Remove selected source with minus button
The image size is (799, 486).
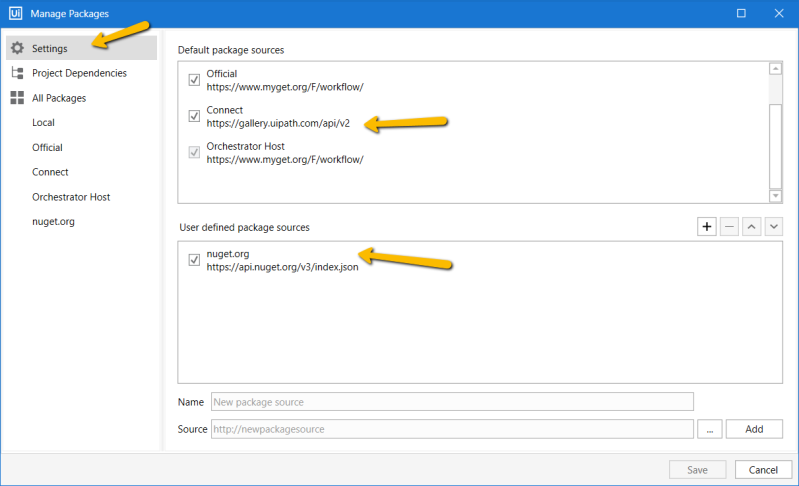pos(730,227)
